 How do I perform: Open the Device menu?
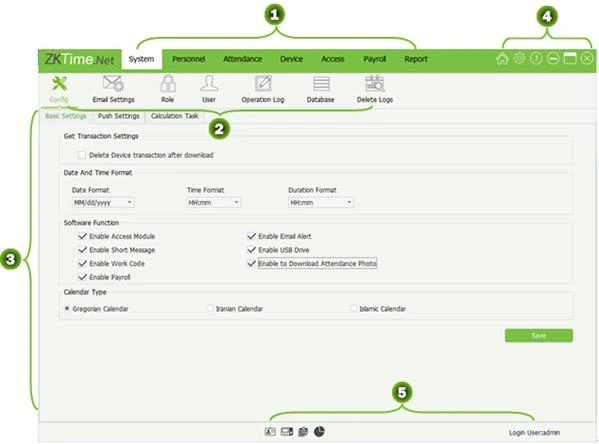coord(291,59)
